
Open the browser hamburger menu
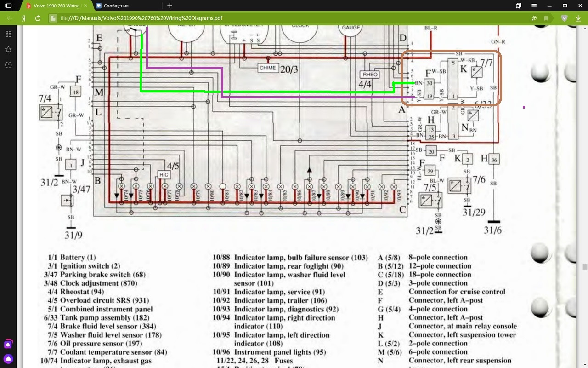[534, 6]
